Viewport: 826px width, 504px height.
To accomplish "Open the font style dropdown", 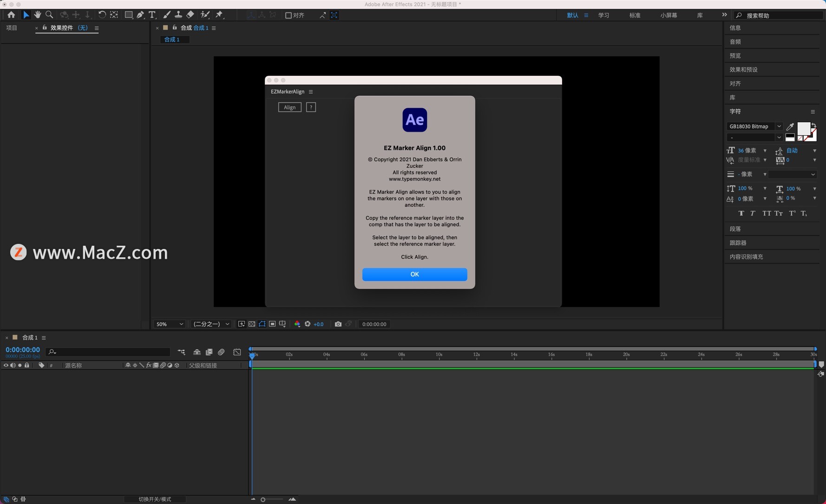I will tap(779, 137).
